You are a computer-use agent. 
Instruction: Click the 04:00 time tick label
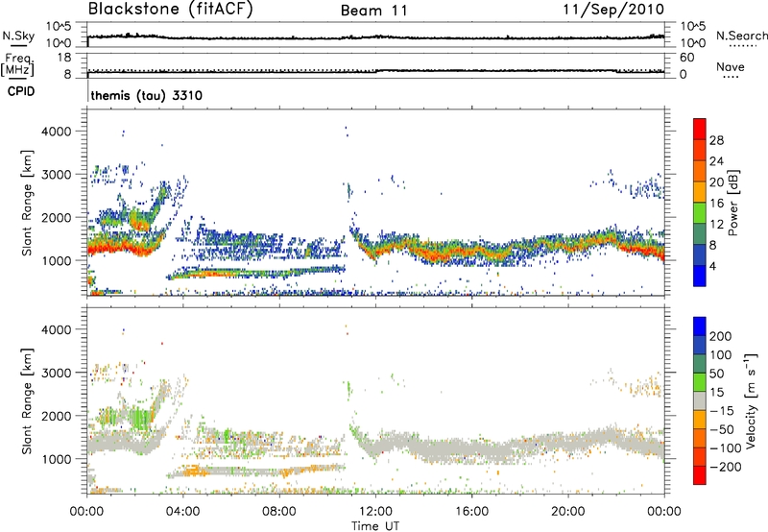[182, 512]
